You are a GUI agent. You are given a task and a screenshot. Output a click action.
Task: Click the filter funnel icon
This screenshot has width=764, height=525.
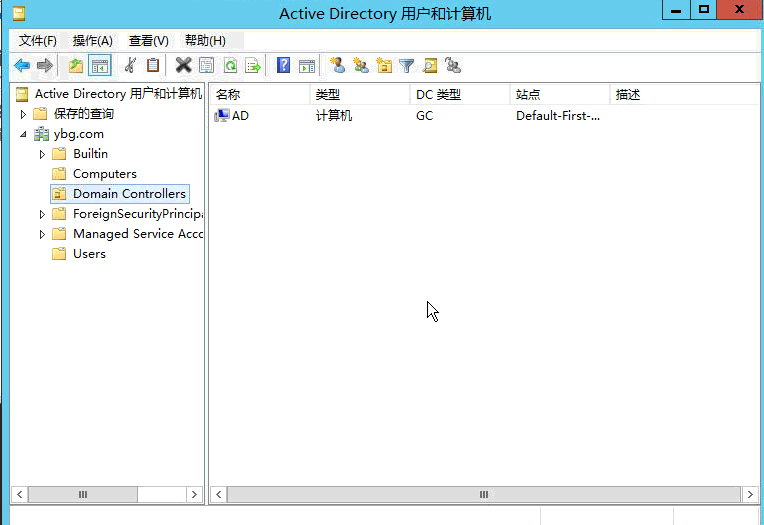coord(407,66)
